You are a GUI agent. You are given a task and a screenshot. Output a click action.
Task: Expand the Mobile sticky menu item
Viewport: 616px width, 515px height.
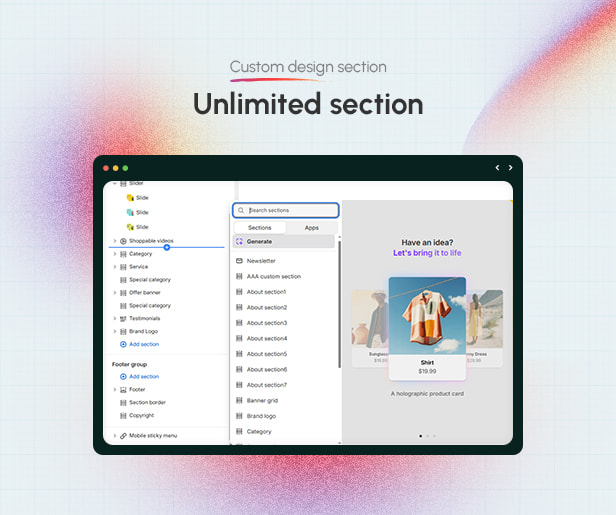tap(114, 436)
